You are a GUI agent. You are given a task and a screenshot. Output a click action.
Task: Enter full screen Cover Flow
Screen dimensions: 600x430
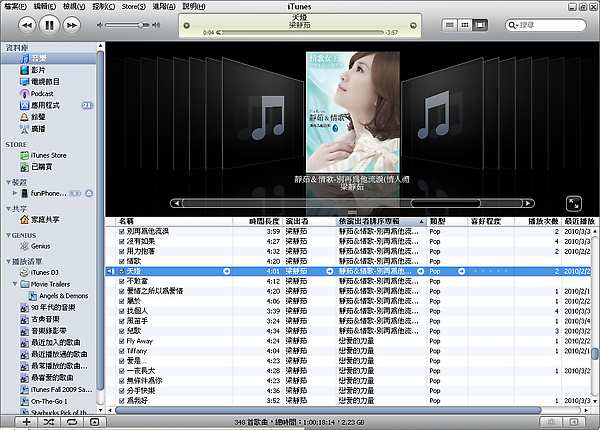[574, 204]
